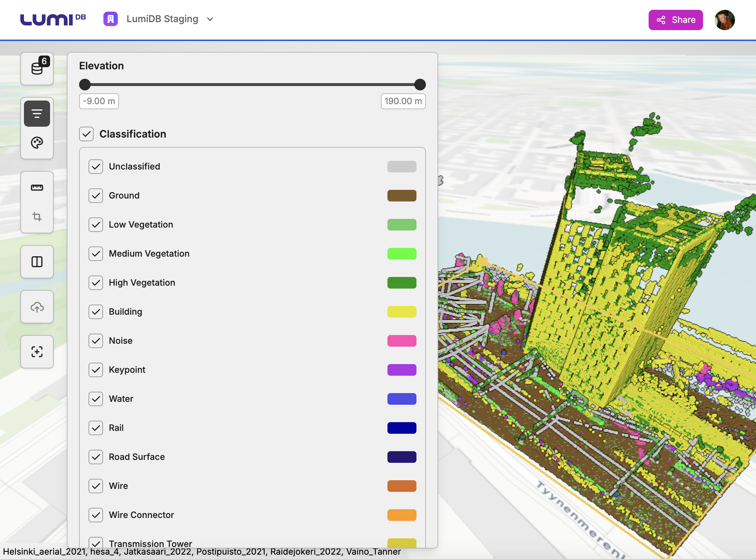This screenshot has width=756, height=559.
Task: Enable split view compare icon
Action: coord(37,262)
